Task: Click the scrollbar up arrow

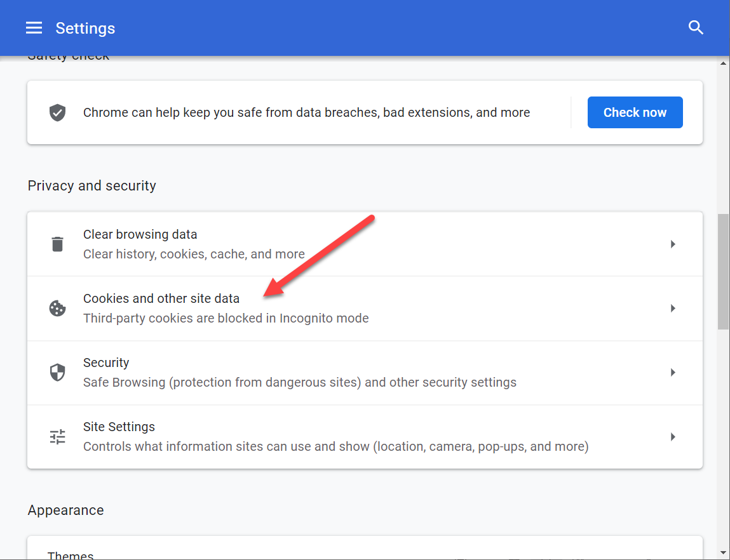Action: pos(723,63)
